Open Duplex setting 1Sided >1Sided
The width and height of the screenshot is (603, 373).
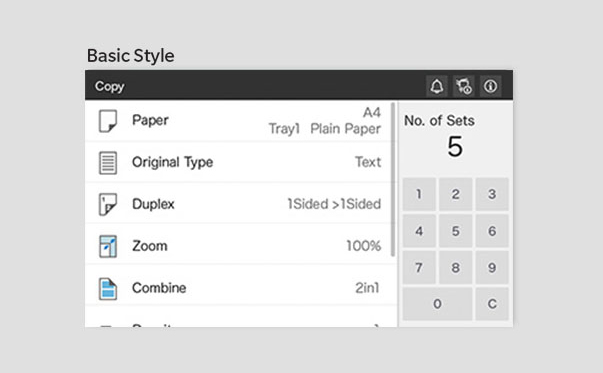pos(238,204)
